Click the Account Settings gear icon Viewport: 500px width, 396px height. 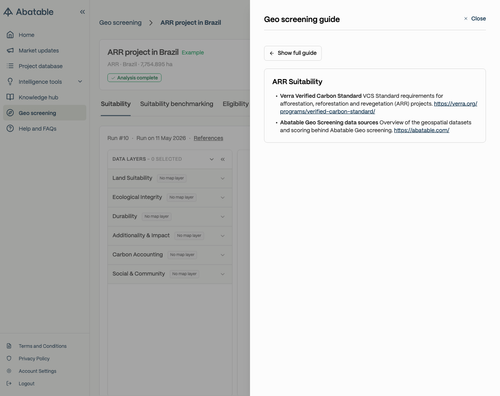click(x=9, y=371)
